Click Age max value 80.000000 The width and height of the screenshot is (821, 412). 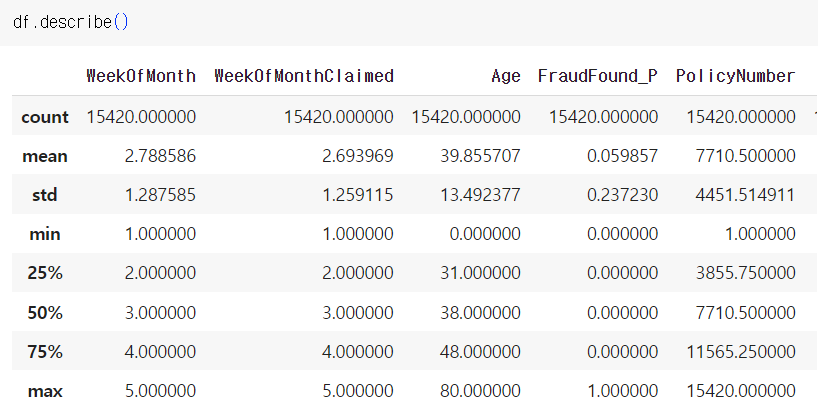[480, 391]
